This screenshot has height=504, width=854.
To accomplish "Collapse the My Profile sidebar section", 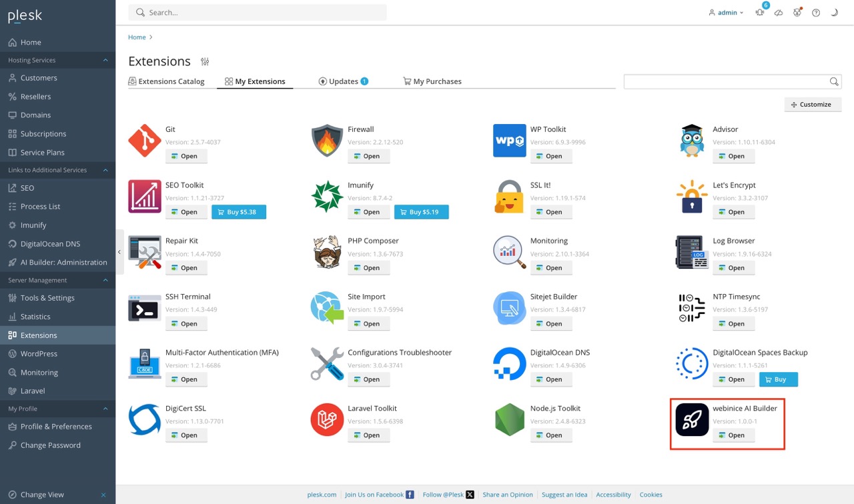I will [x=104, y=408].
